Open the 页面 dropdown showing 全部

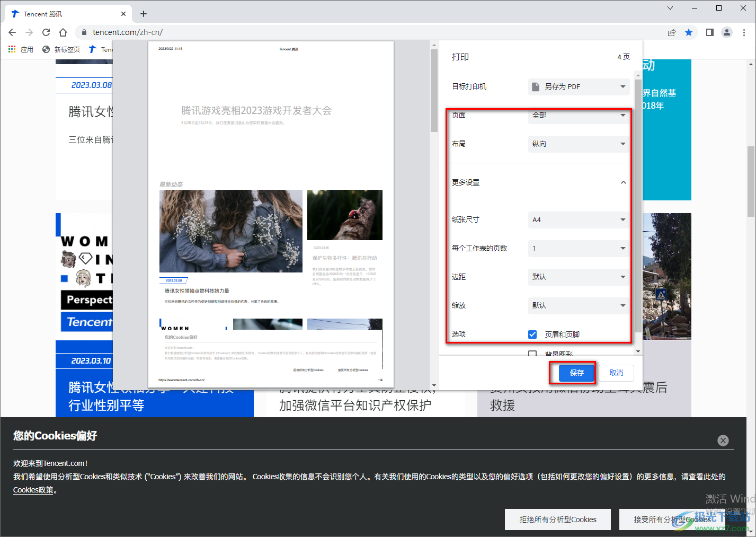click(579, 115)
